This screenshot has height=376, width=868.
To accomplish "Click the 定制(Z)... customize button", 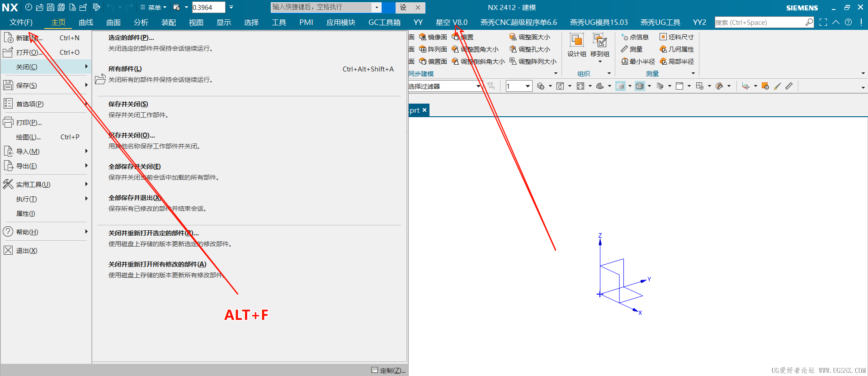I will (388, 370).
